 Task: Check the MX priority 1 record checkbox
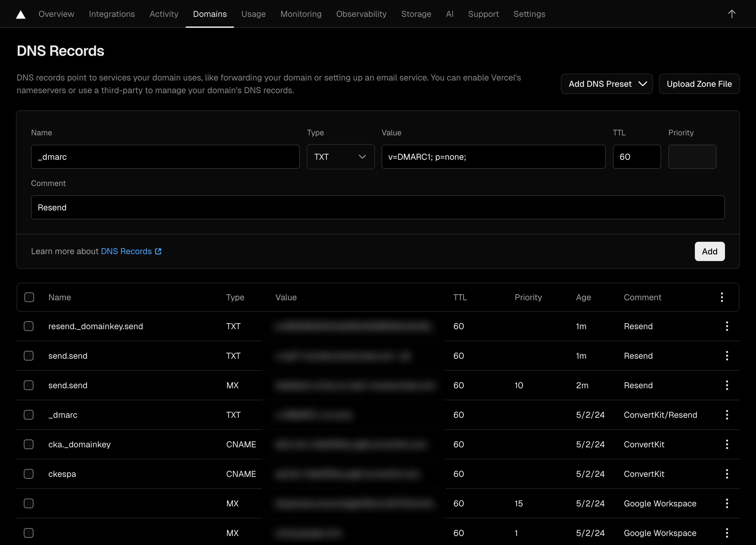tap(29, 533)
